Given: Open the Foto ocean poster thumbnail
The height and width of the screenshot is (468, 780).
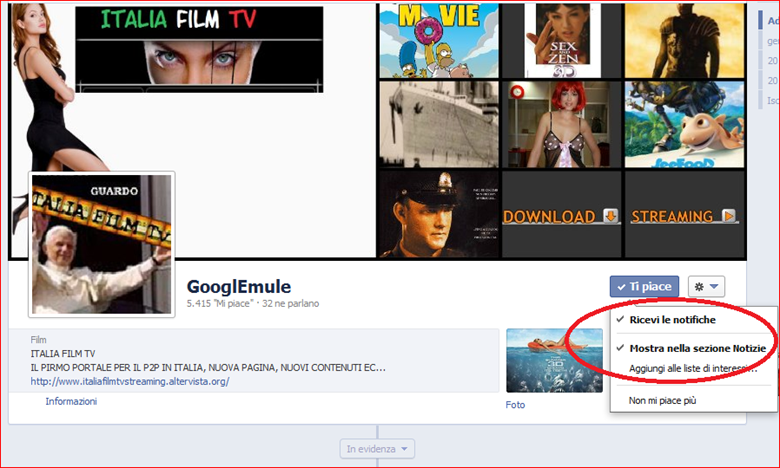Looking at the screenshot, I should (554, 361).
